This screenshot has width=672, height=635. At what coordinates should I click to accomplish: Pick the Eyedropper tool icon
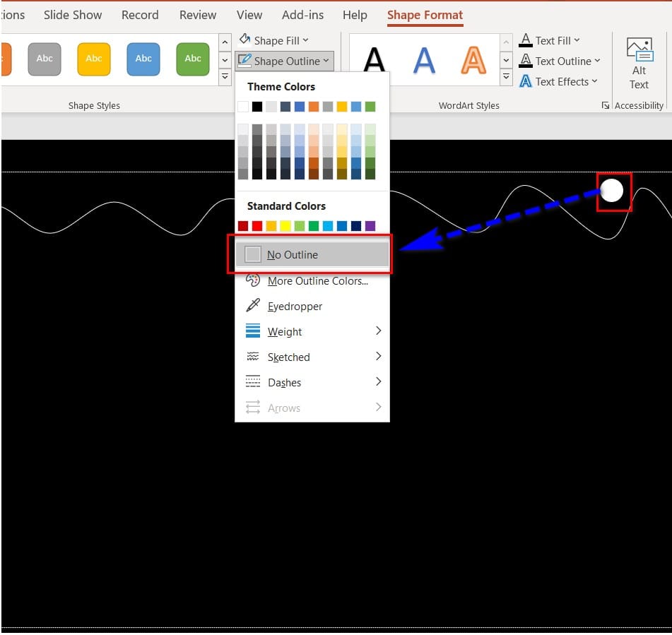coord(253,306)
